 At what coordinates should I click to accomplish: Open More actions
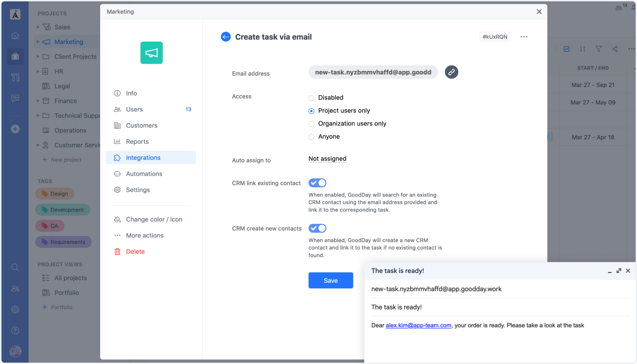tap(151, 235)
